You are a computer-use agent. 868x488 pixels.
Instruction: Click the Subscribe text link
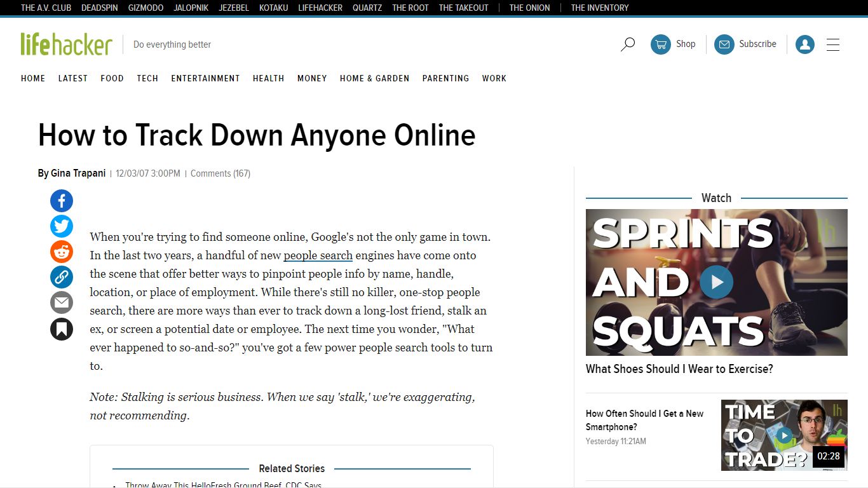coord(757,44)
